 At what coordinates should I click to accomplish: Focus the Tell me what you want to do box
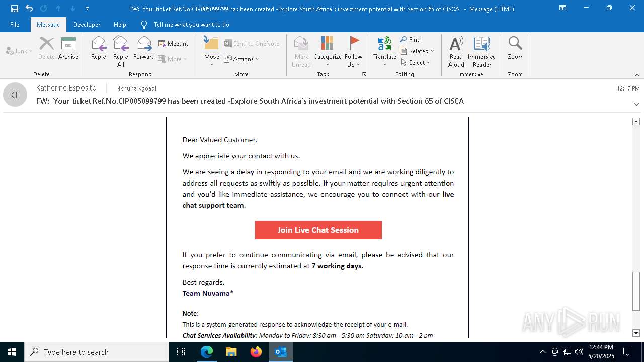click(x=191, y=24)
